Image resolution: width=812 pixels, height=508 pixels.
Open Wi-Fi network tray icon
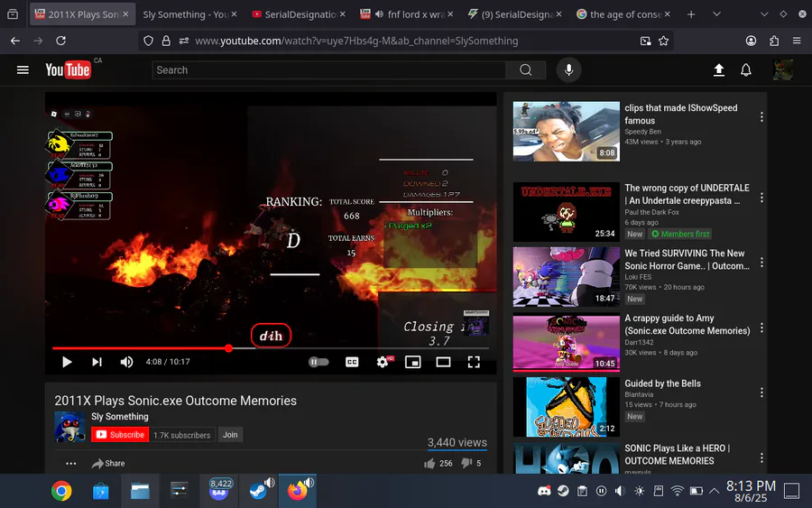coord(677,491)
